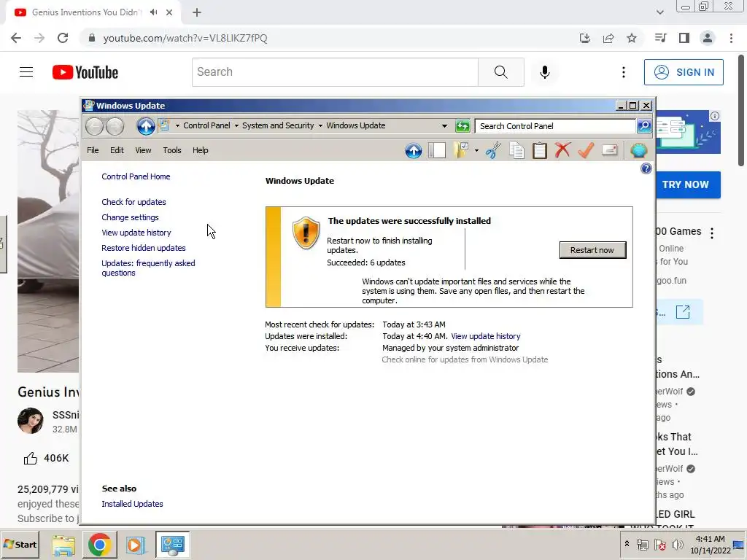Image resolution: width=747 pixels, height=560 pixels.
Task: Open Updates: frequently asked questions link
Action: pyautogui.click(x=148, y=268)
